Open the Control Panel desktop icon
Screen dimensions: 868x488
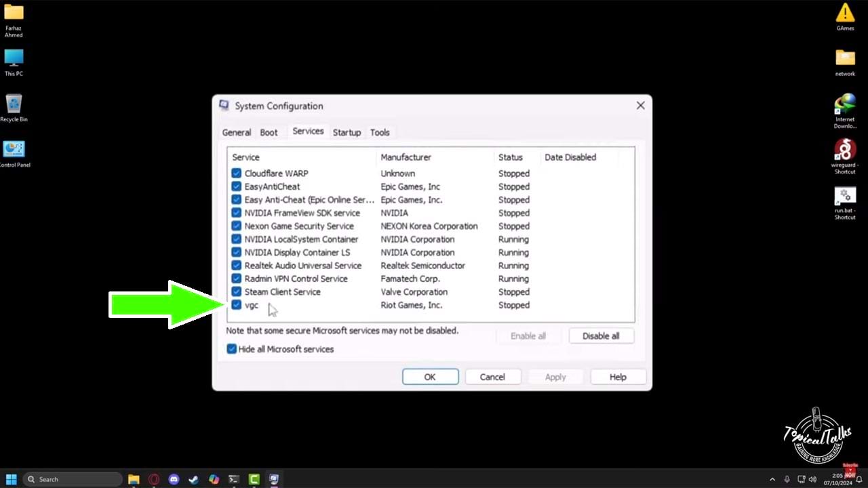click(x=14, y=150)
